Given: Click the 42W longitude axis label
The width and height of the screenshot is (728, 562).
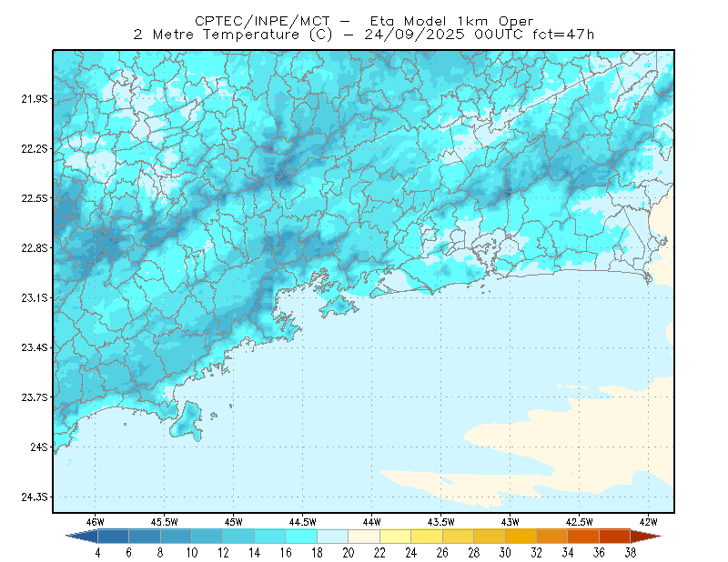Looking at the screenshot, I should coord(649,522).
